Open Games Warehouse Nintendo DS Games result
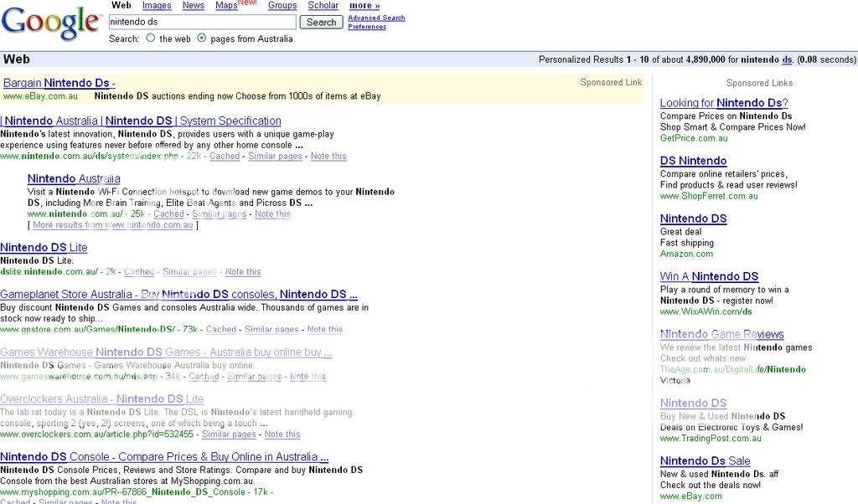 (166, 352)
